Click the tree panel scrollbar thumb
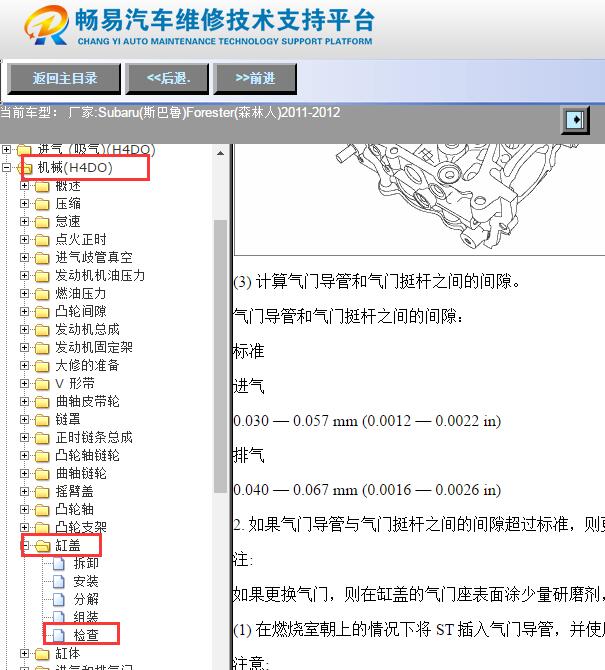This screenshot has height=670, width=605. pos(220,356)
